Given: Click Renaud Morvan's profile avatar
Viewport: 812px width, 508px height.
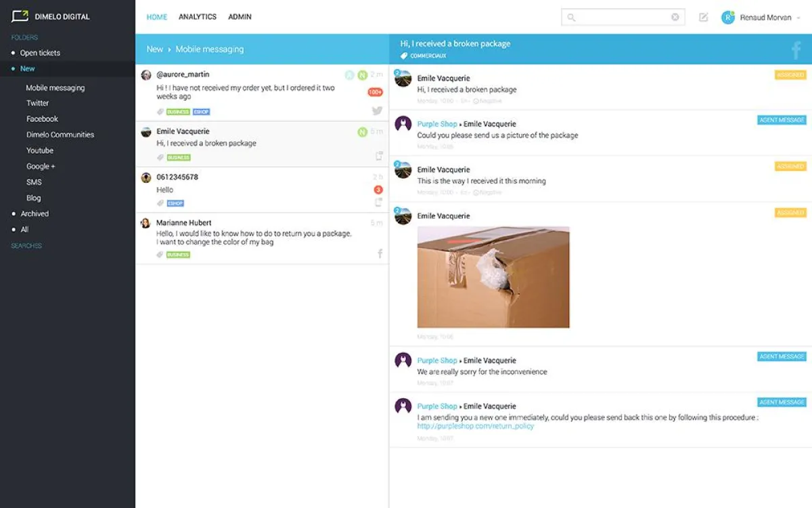Looking at the screenshot, I should 728,18.
